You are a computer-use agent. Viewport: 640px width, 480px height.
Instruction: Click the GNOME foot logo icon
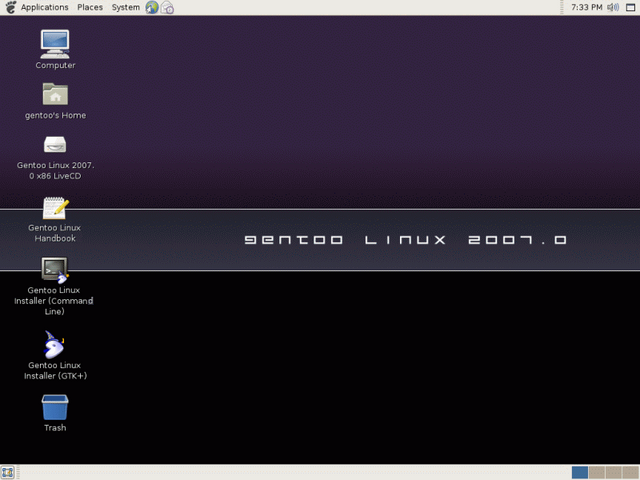[x=10, y=7]
